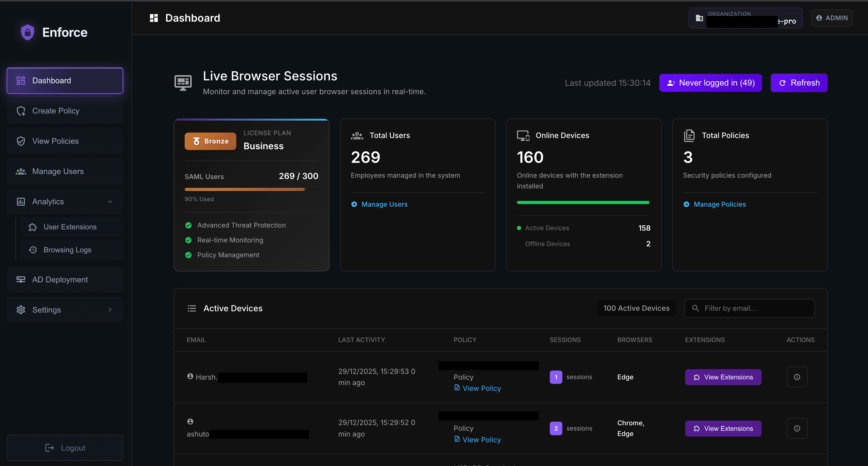This screenshot has height=466, width=868.
Task: Collapse the Analytics menu chevron
Action: (x=110, y=202)
